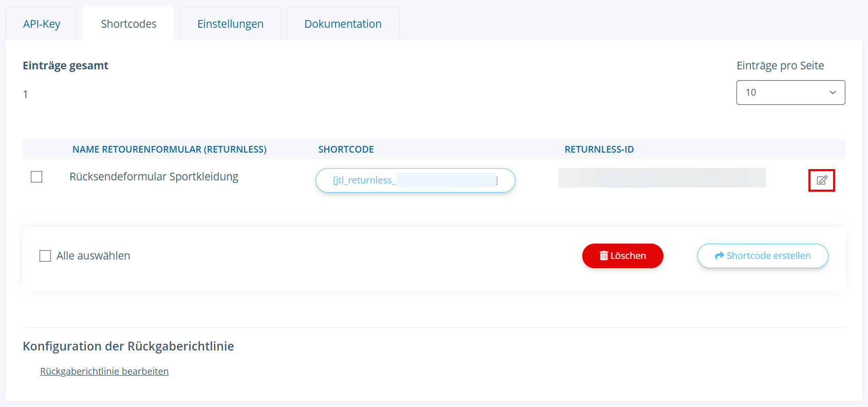Switch to the API-Key tab
Screen dimensions: 868x407
pyautogui.click(x=42, y=24)
